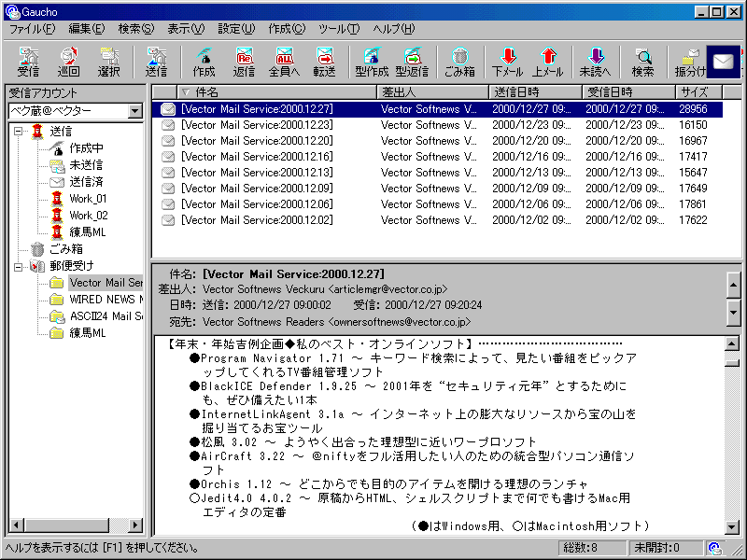This screenshot has height=560, width=747.
Task: Open the 検索(S) menu
Action: click(136, 29)
